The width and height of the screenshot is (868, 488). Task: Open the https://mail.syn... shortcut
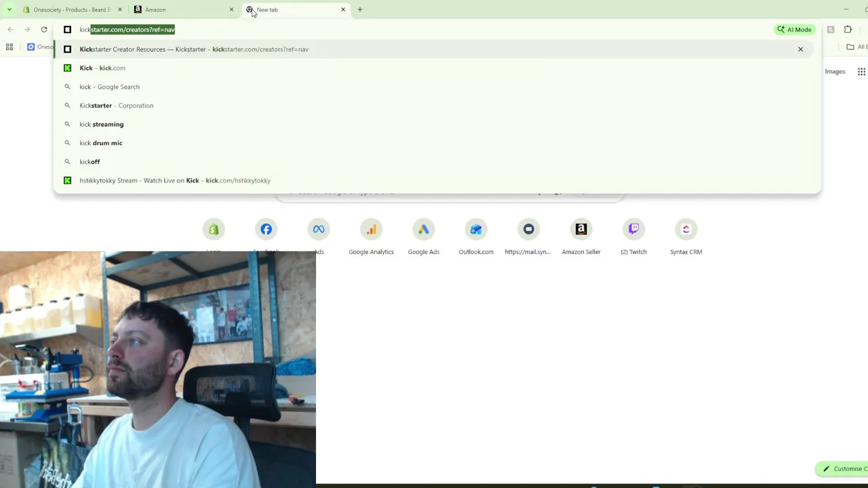[528, 236]
